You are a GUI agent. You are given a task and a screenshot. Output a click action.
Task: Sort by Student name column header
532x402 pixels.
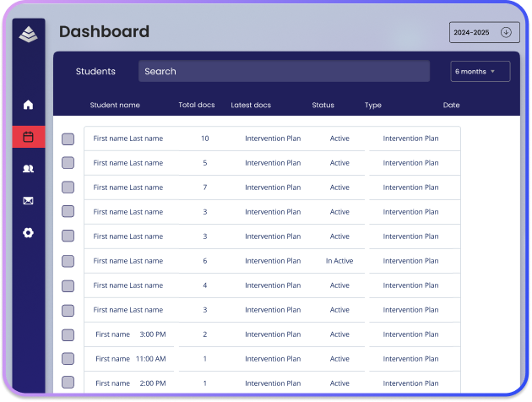[x=115, y=106]
